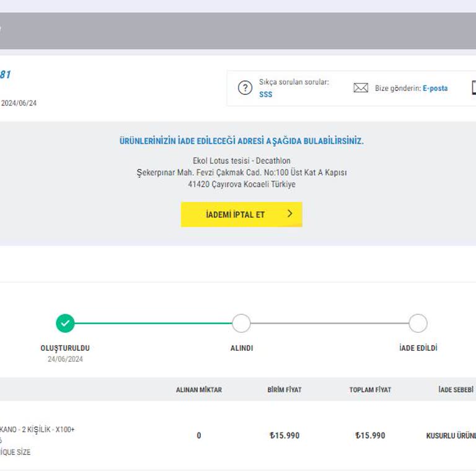This screenshot has width=476, height=476.
Task: Select the İADE SEBEBİ column header
Action: (x=456, y=390)
